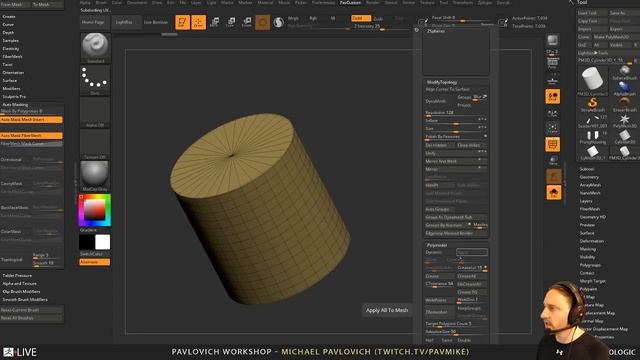Select the white secondary color swatch
This screenshot has height=360, width=640.
[102, 242]
